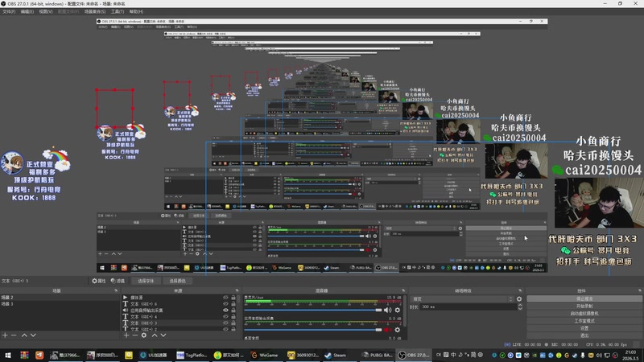Click the 开始录制 button
This screenshot has width=644, height=362.
click(584, 306)
